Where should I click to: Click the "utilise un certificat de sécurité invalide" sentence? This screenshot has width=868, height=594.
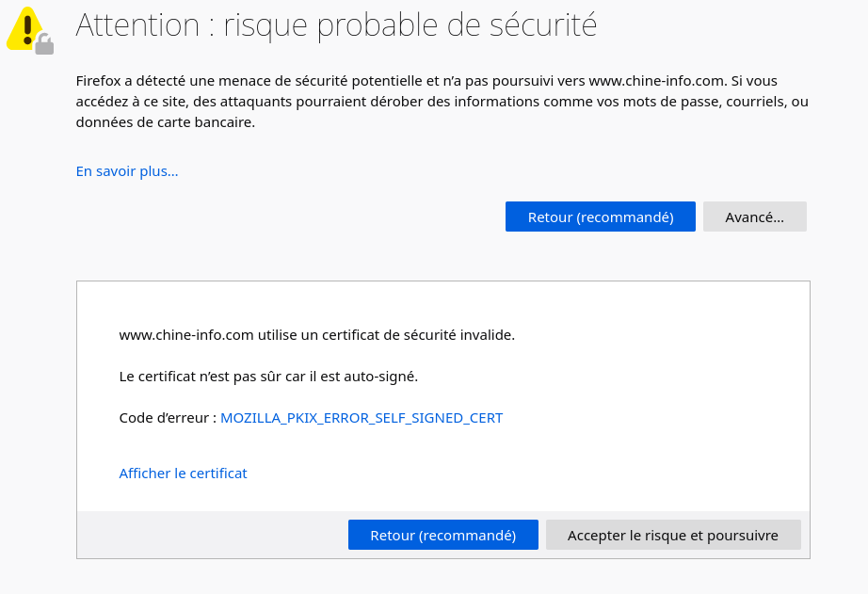point(386,334)
